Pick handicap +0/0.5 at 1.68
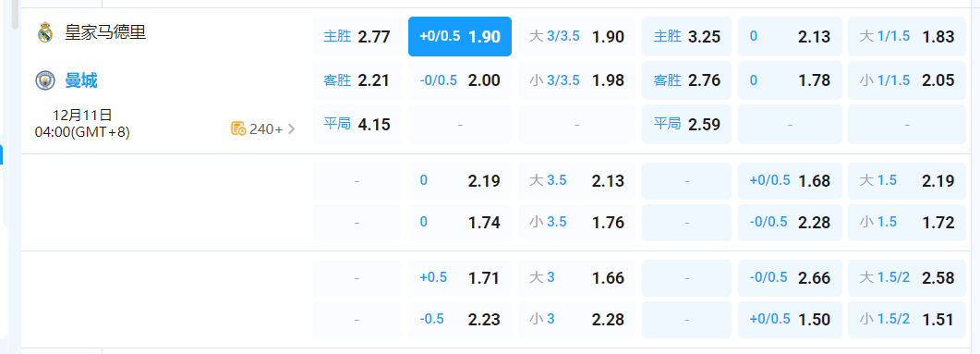 tap(790, 181)
